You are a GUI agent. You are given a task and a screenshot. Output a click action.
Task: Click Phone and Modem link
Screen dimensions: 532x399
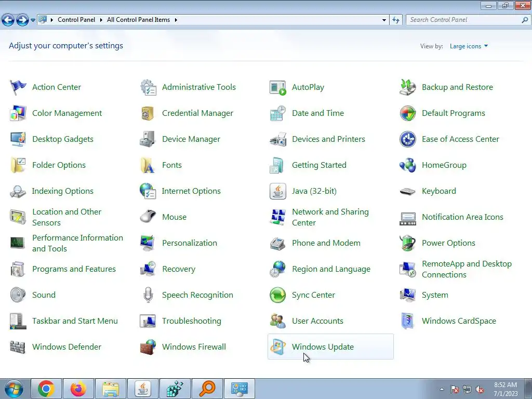pos(326,243)
